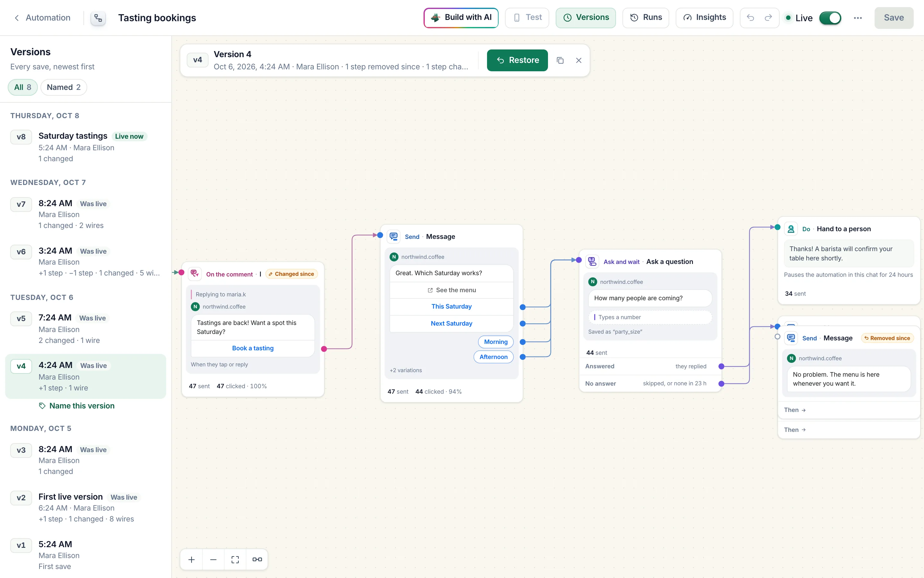This screenshot has width=924, height=578.
Task: Select v2 First live version
Action: (x=86, y=508)
